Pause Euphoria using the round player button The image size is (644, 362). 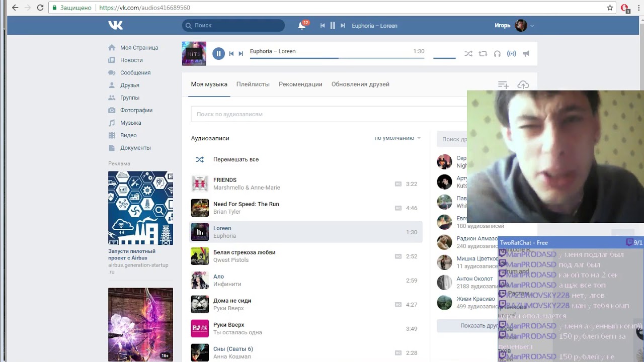[x=218, y=54]
